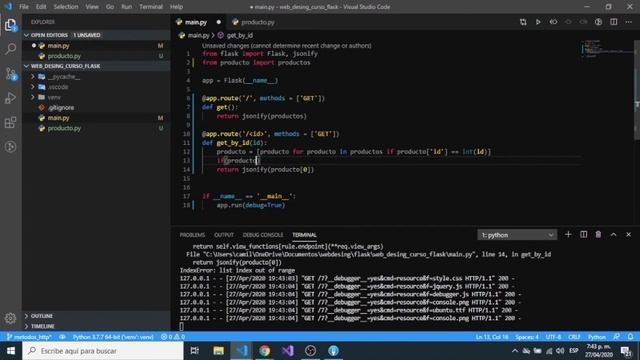Image resolution: width=640 pixels, height=360 pixels.
Task: Open the Help menu
Action: (176, 7)
